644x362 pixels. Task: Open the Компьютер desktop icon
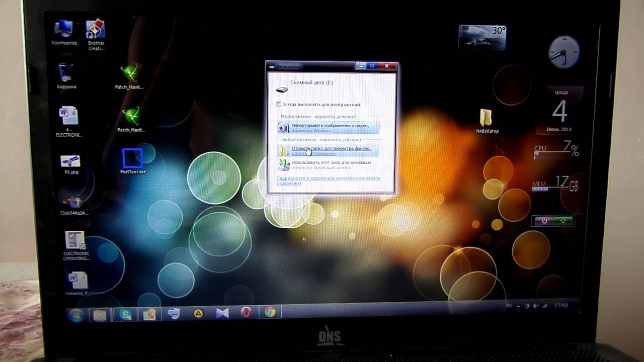point(64,32)
